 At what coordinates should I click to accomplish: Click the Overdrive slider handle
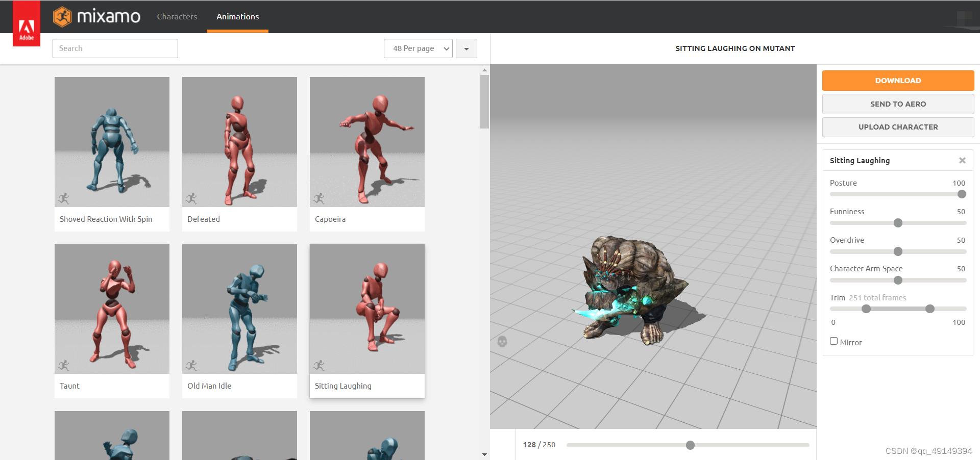click(x=898, y=251)
